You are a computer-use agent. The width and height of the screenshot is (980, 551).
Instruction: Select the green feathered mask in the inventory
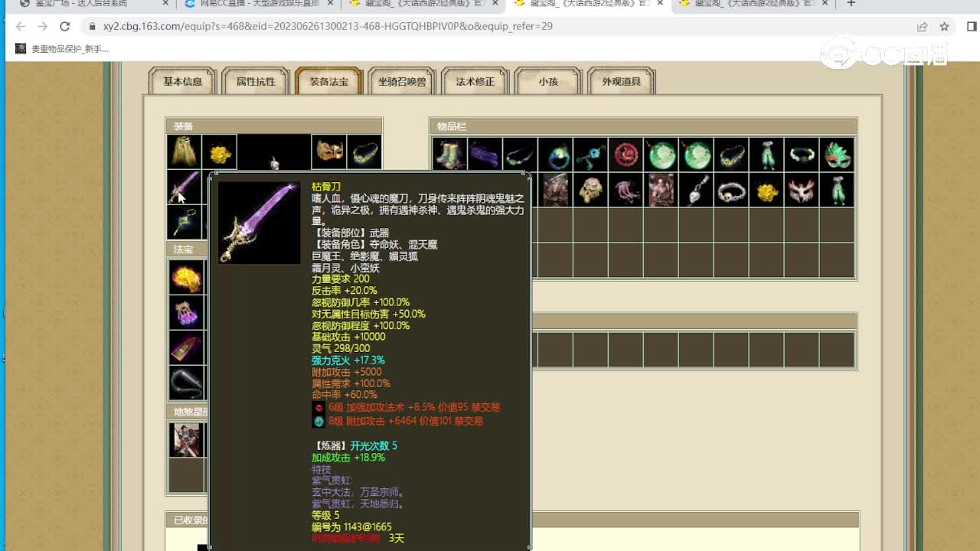pyautogui.click(x=837, y=155)
